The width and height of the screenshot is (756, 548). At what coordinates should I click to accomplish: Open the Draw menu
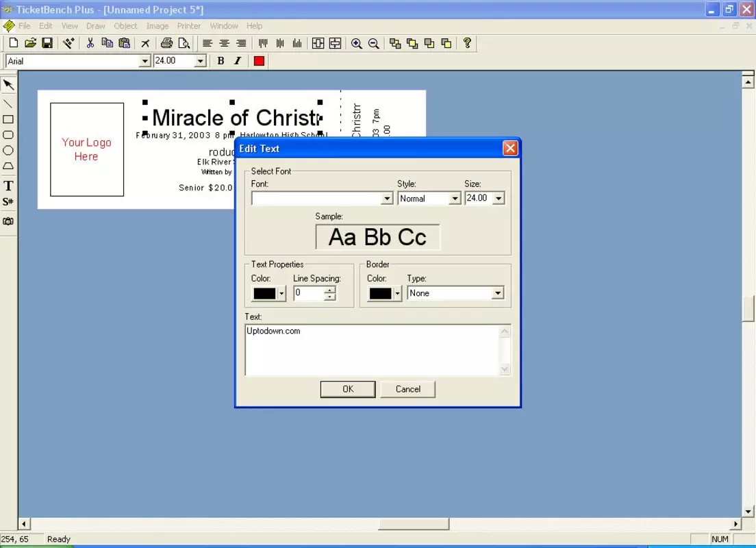point(95,26)
